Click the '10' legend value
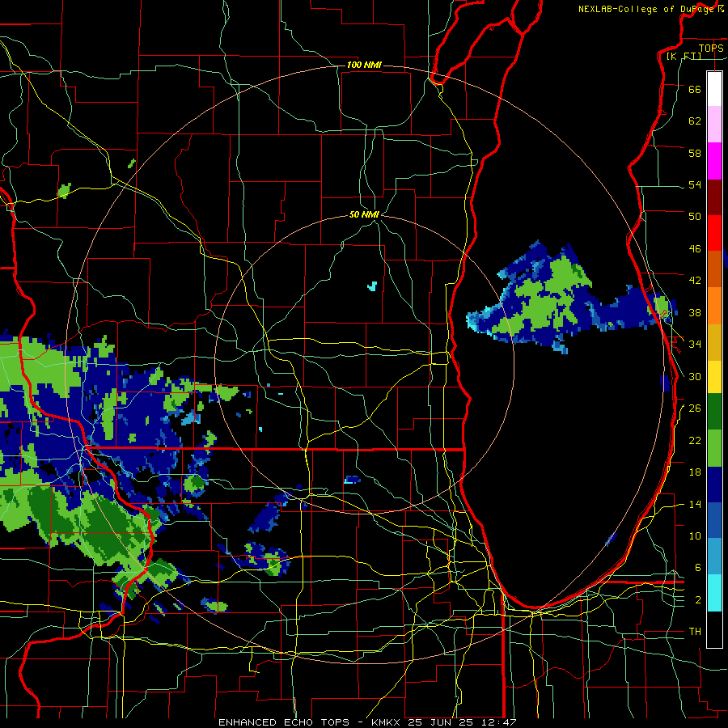 pyautogui.click(x=695, y=535)
